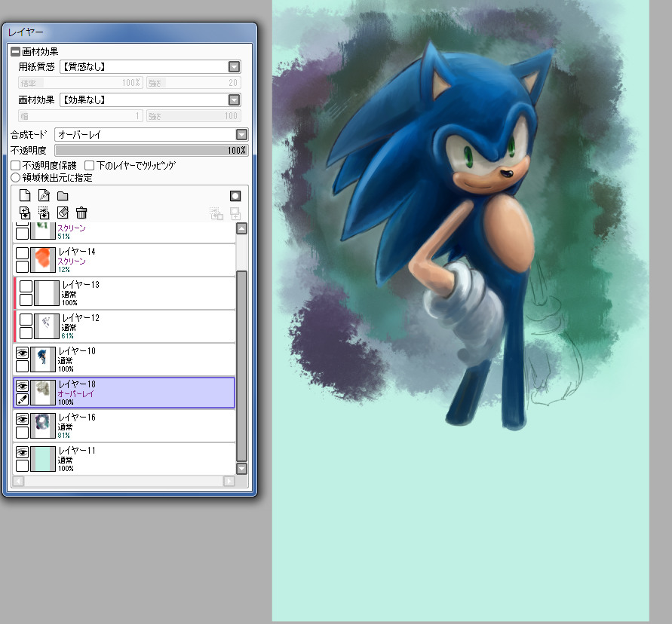Viewport: 672px width, 624px height.
Task: Hide レイヤー18 with its eye icon
Action: click(x=23, y=386)
